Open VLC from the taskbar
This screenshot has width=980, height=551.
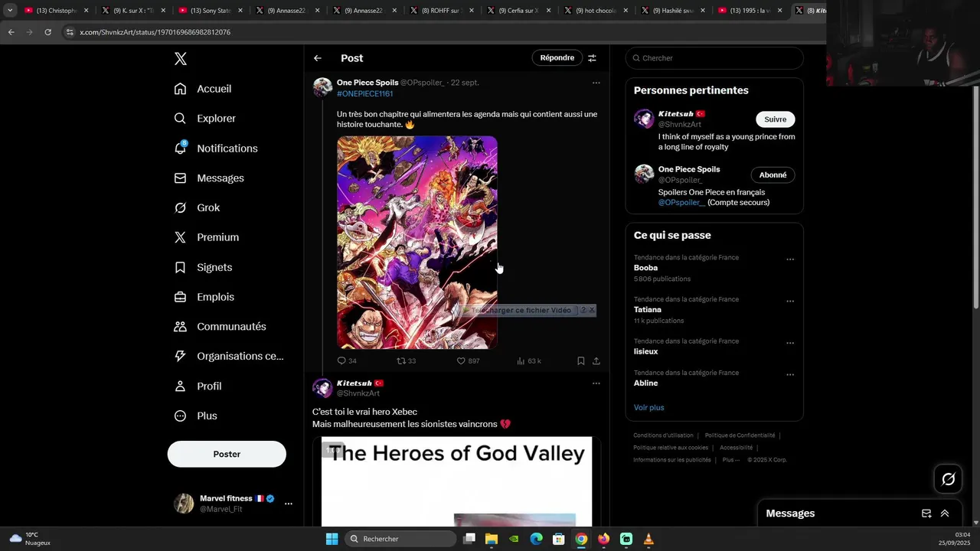tap(648, 539)
